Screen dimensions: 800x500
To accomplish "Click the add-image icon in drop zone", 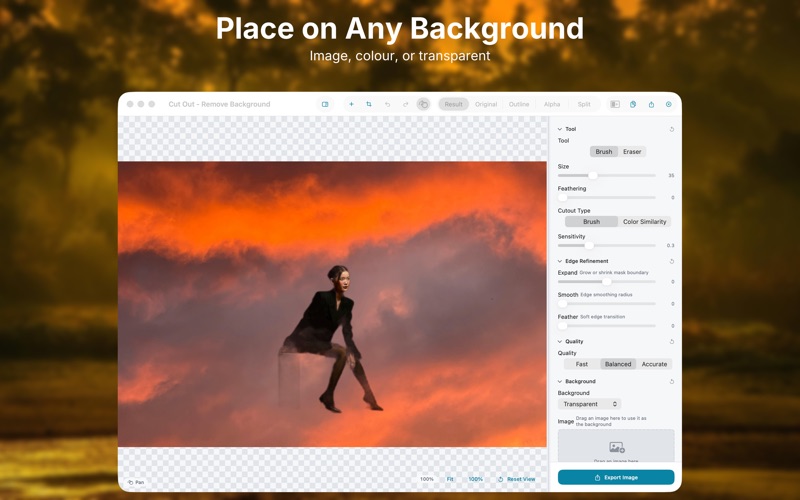I will pyautogui.click(x=617, y=447).
